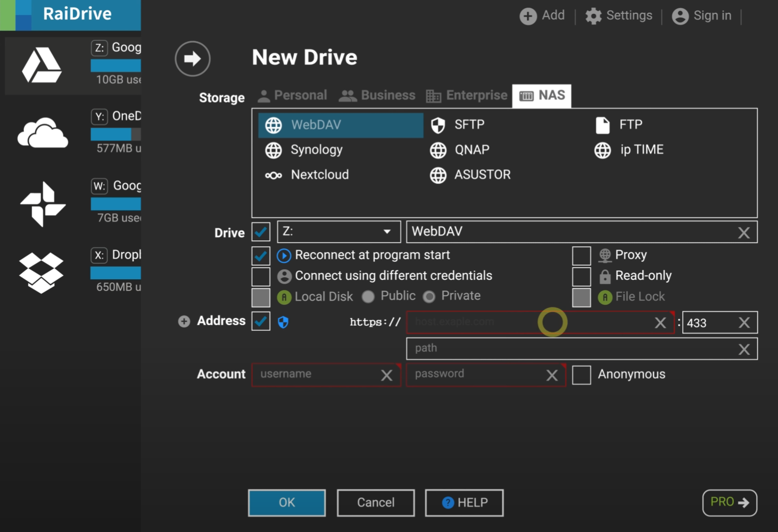Select the Public radio button
Screen dimensions: 778x532
click(368, 297)
